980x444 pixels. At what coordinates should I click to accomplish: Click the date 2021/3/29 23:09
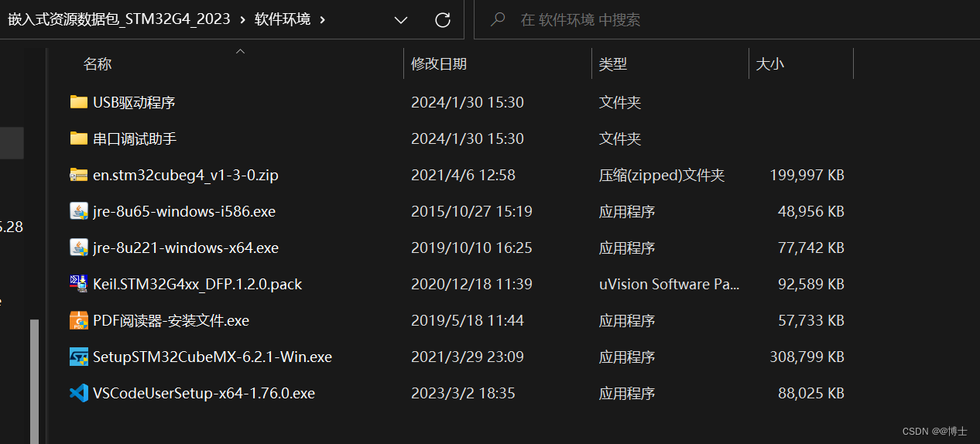pos(468,357)
